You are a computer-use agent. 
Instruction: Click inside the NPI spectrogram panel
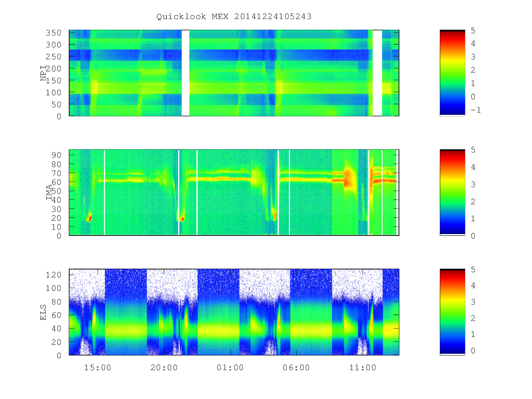point(234,73)
